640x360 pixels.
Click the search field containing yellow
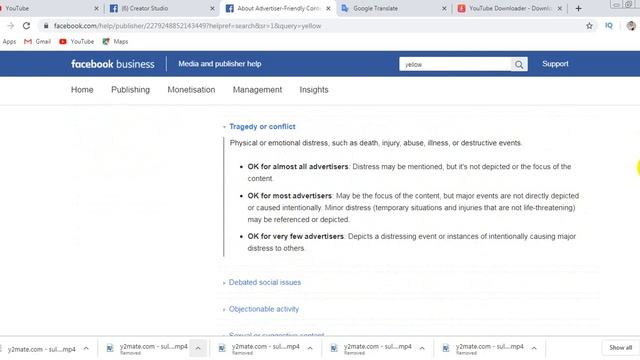[455, 64]
